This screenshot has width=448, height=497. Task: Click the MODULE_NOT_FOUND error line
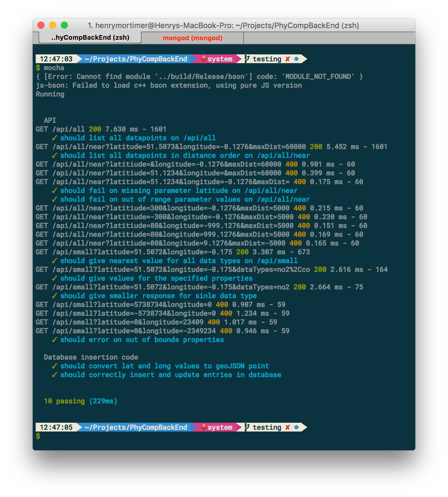click(x=199, y=77)
